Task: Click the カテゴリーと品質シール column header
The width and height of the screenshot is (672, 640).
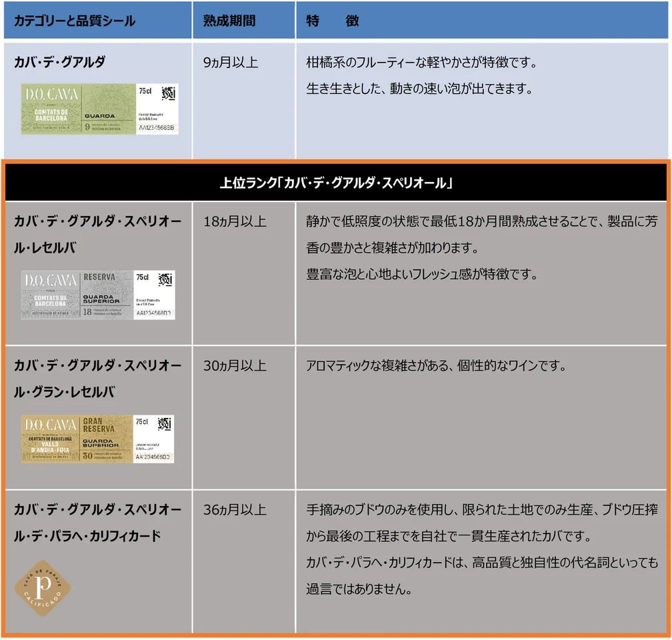Action: click(x=75, y=21)
